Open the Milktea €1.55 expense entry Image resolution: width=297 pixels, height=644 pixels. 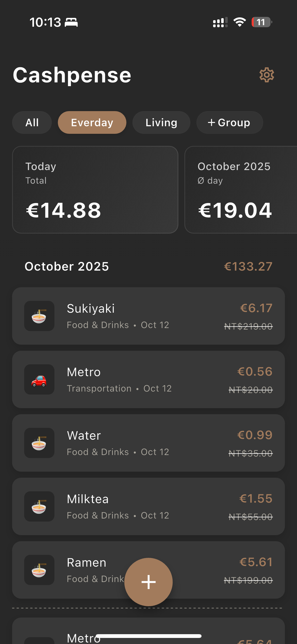148,506
